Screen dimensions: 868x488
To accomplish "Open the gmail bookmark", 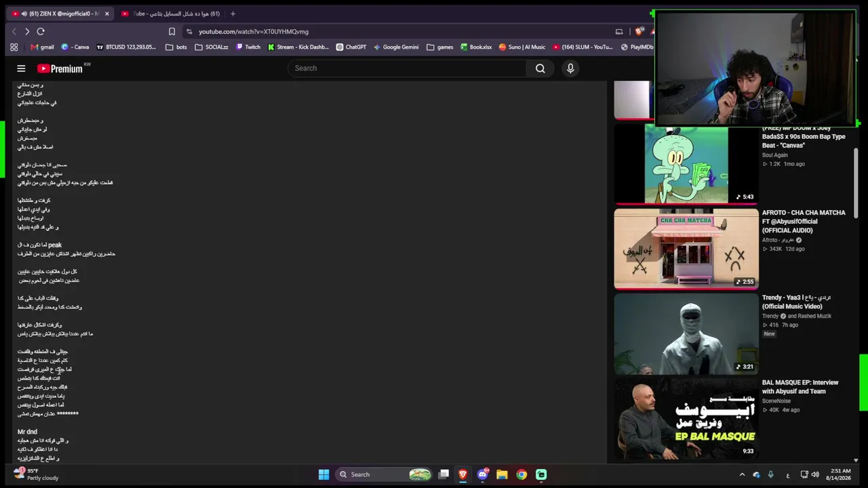I will [42, 47].
